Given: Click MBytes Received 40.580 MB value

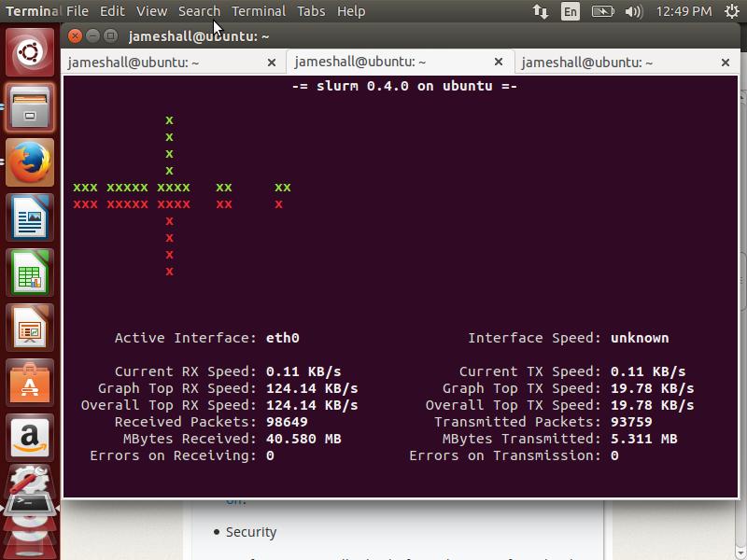Looking at the screenshot, I should click(303, 439).
